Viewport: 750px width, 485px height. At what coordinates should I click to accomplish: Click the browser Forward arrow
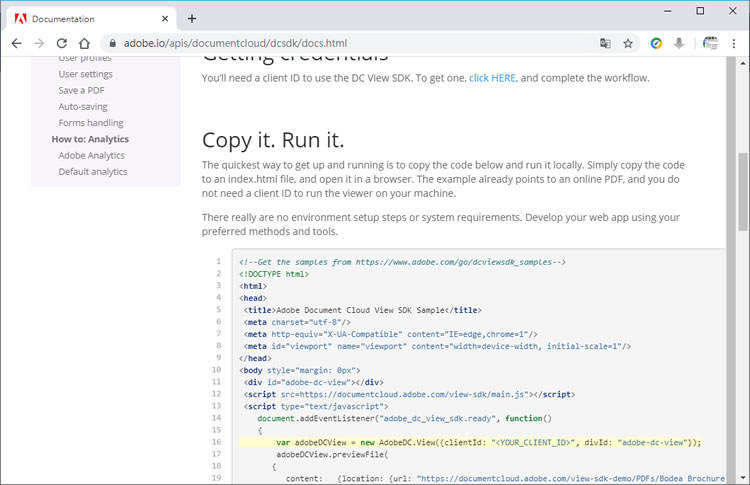(39, 44)
